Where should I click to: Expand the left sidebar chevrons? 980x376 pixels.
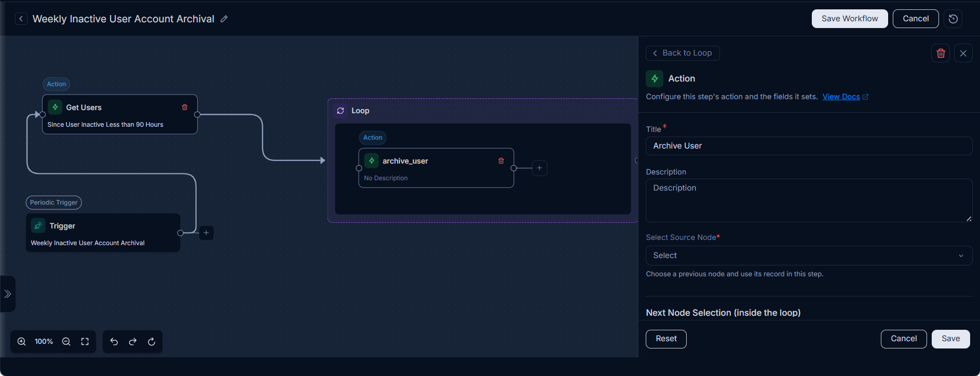(7, 294)
